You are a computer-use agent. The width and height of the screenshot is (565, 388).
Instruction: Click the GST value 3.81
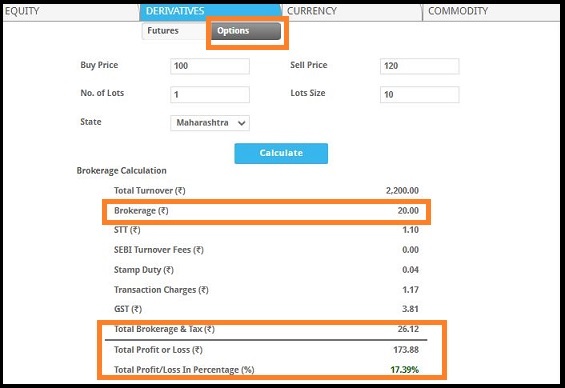pos(410,309)
